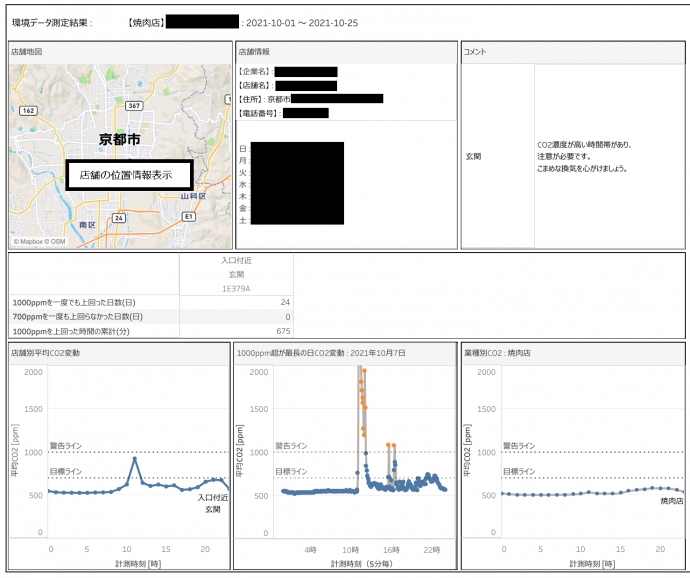
Task: Click row 700ppmを一度も上回らなかった日数(日)
Action: [149, 317]
